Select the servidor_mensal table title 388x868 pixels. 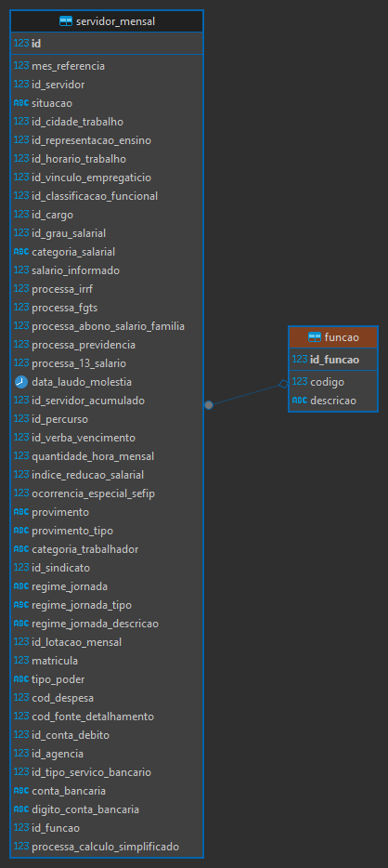coord(115,21)
